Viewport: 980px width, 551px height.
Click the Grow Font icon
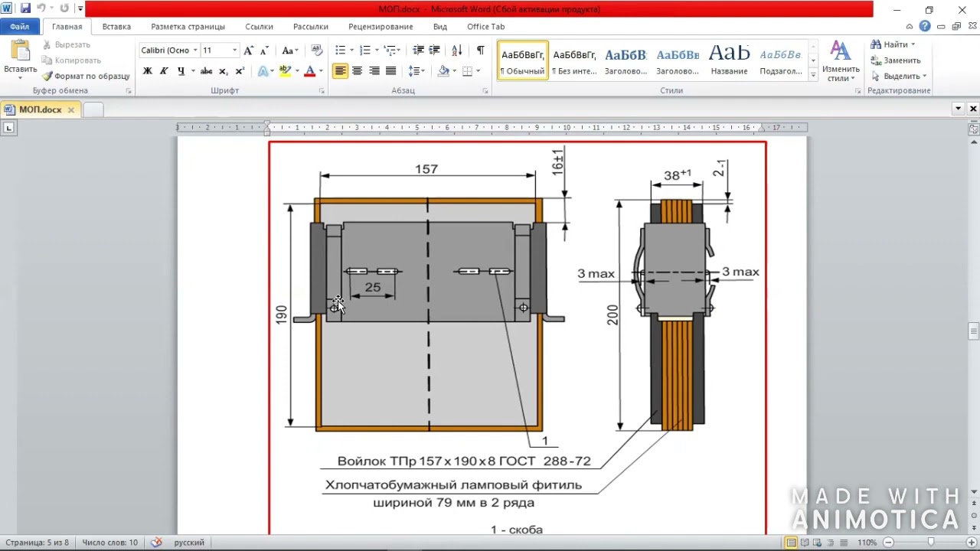248,50
